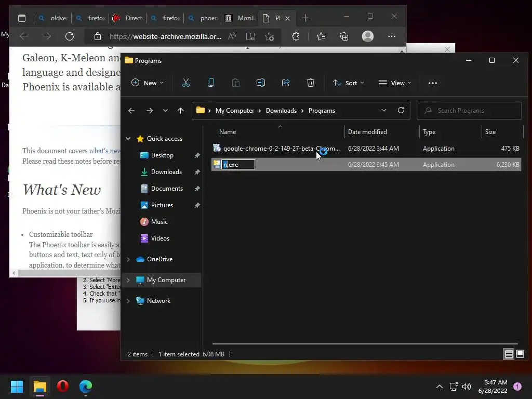Switch to the Direct Edge tab
This screenshot has height=399, width=532.
point(128,18)
